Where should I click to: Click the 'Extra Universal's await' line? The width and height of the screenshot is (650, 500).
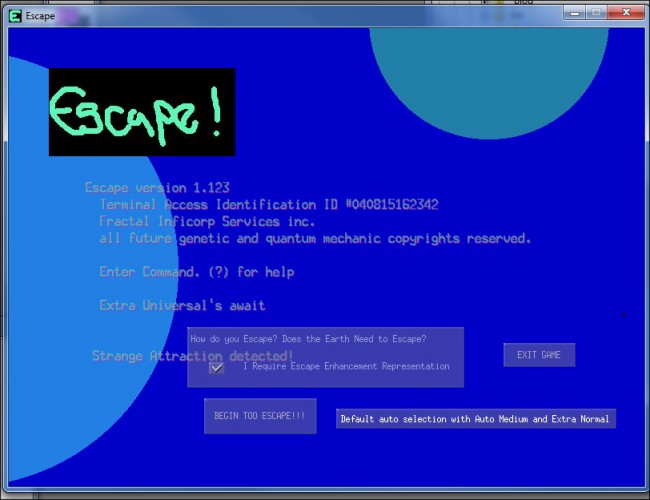click(x=182, y=306)
